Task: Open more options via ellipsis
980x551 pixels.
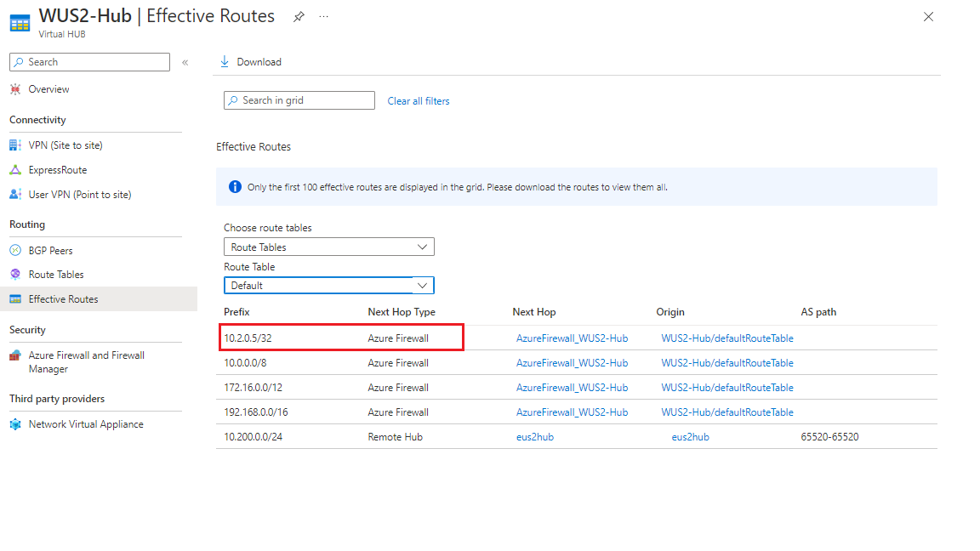Action: coord(323,16)
